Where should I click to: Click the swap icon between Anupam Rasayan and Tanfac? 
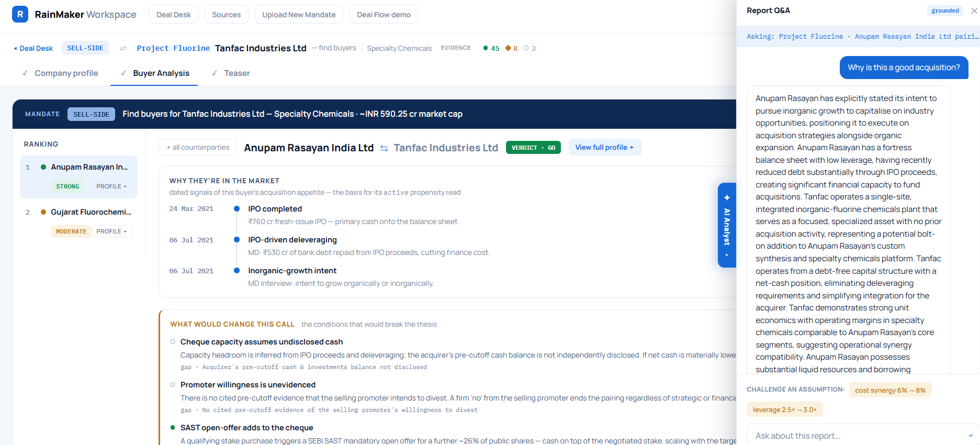coord(384,148)
